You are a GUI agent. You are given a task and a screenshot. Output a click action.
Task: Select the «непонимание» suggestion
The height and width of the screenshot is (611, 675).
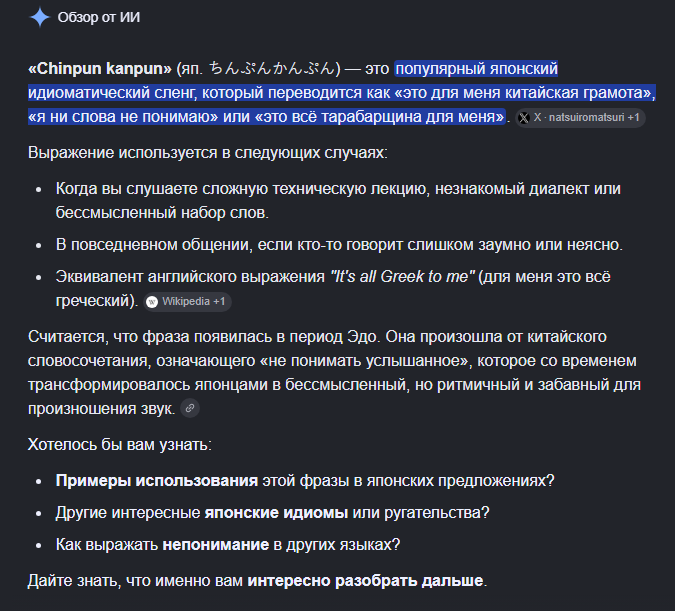pos(216,545)
